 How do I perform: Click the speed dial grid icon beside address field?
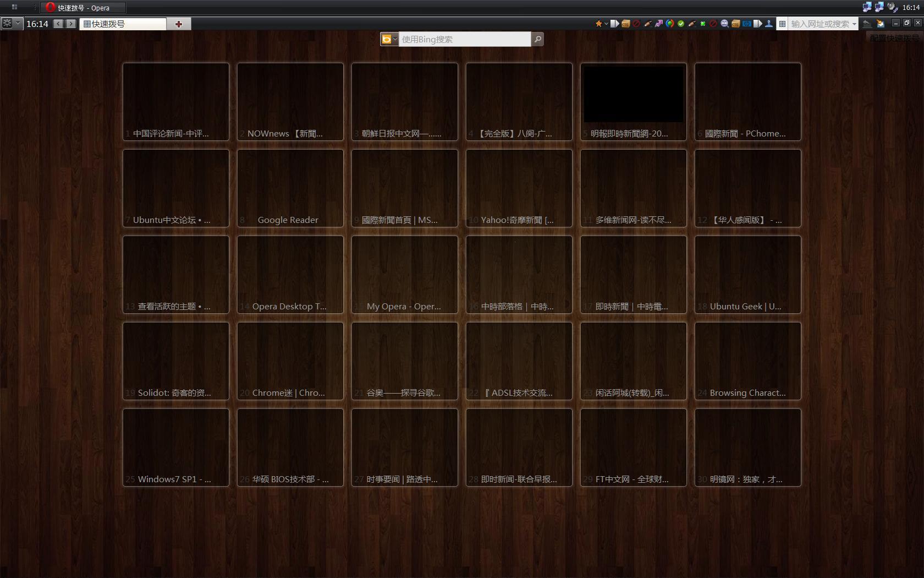click(x=782, y=24)
